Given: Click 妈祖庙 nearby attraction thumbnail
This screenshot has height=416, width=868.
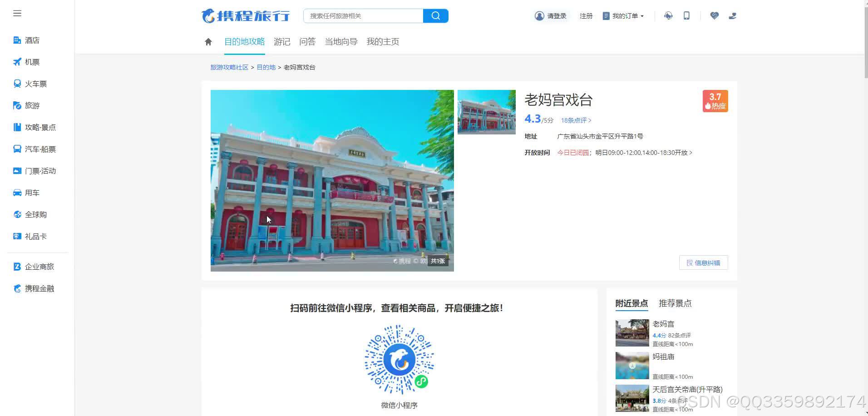Looking at the screenshot, I should tap(632, 366).
